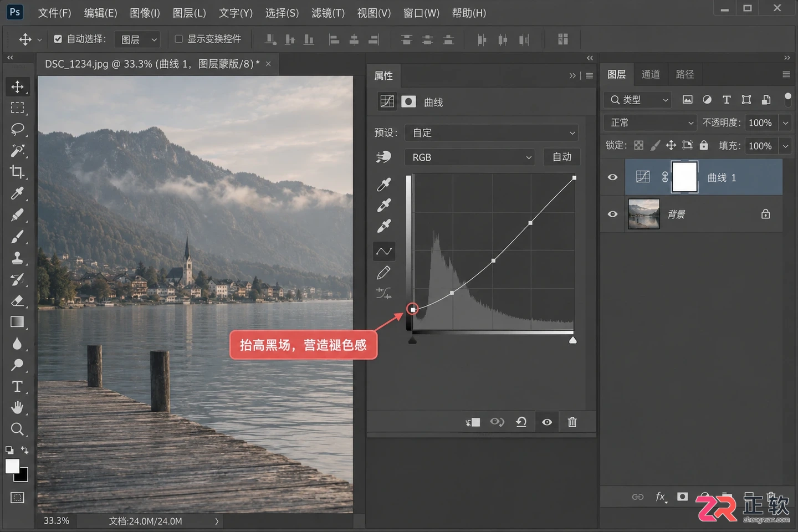
Task: Click the white point eyedropper in Curves
Action: click(384, 226)
